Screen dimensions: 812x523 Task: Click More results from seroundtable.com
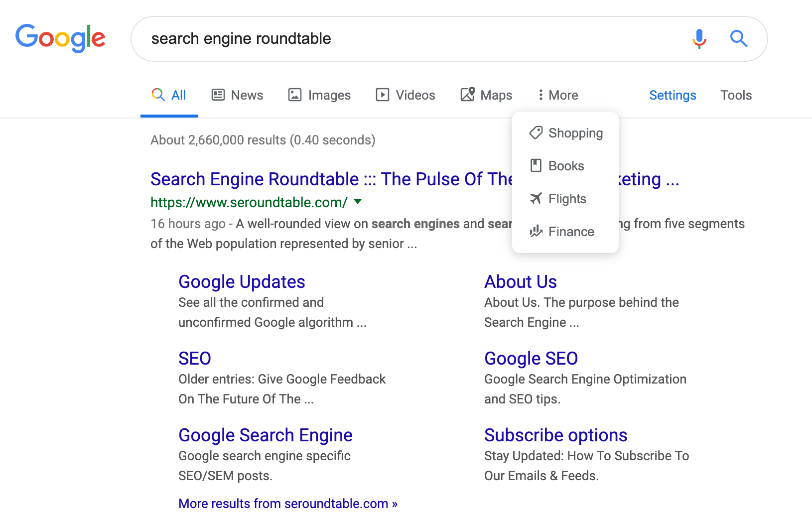click(287, 504)
